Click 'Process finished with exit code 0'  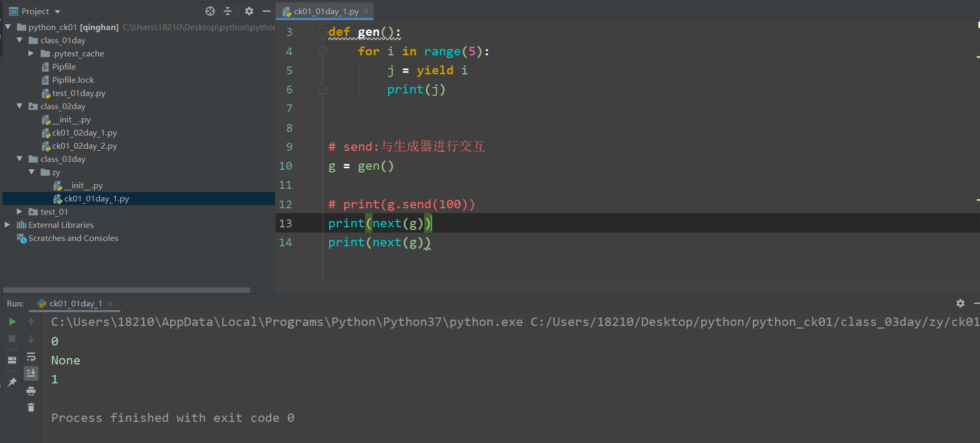point(173,418)
